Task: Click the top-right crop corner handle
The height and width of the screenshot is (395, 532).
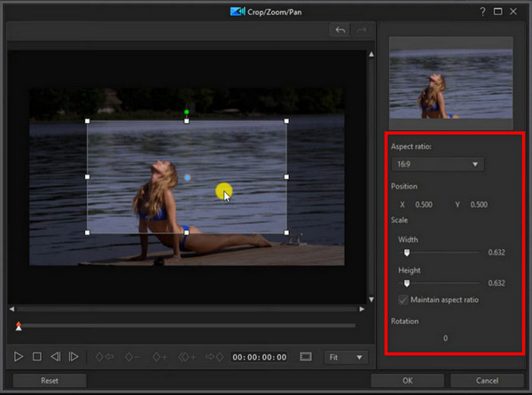Action: pyautogui.click(x=286, y=121)
